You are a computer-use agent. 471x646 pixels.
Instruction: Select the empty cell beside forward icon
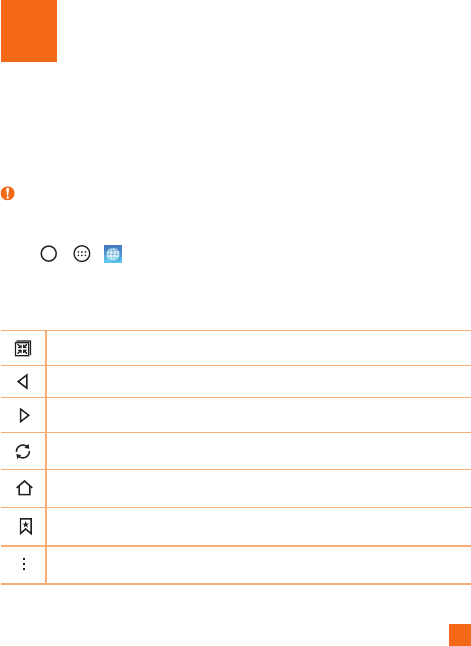[258, 415]
